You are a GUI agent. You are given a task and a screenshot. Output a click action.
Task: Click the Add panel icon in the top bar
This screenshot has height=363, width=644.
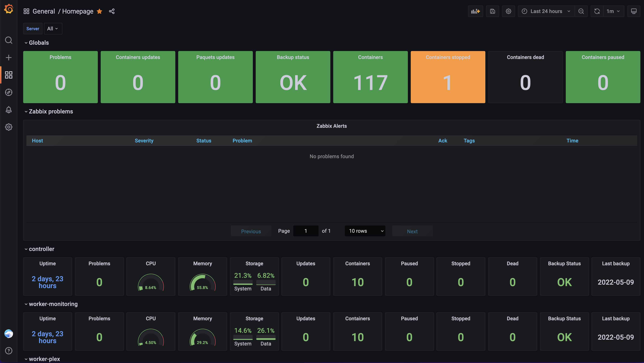tap(475, 11)
